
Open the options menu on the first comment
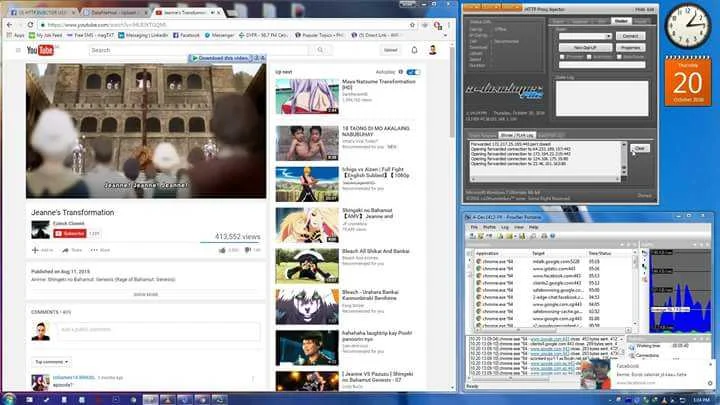pos(253,379)
